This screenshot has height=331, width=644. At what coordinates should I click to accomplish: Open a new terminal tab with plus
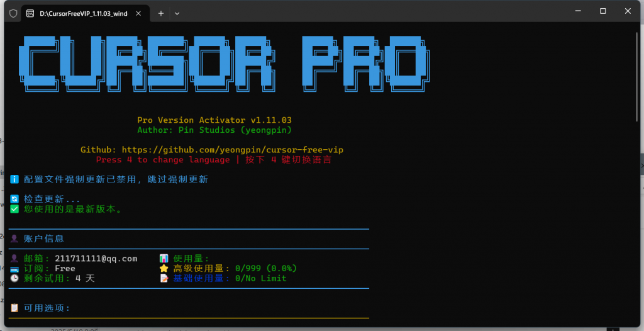click(x=161, y=13)
